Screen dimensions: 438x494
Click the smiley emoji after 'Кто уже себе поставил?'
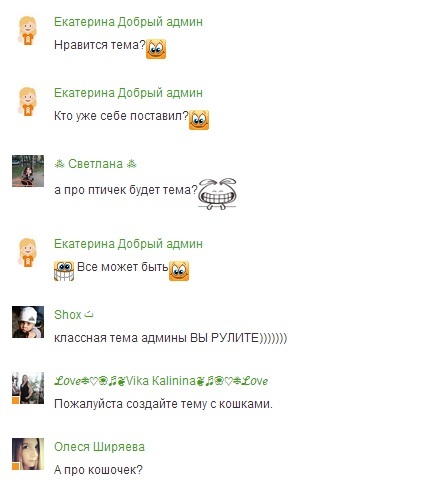tap(199, 120)
